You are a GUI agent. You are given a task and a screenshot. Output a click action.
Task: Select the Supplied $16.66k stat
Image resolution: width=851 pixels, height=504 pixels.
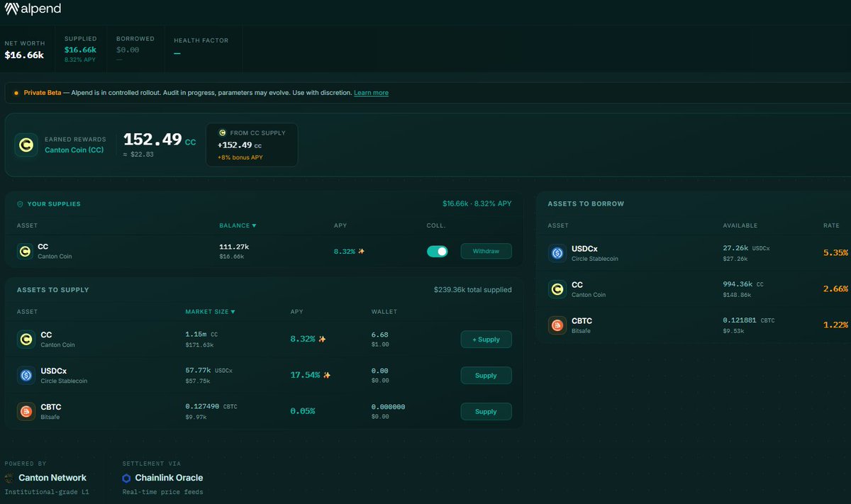point(81,49)
